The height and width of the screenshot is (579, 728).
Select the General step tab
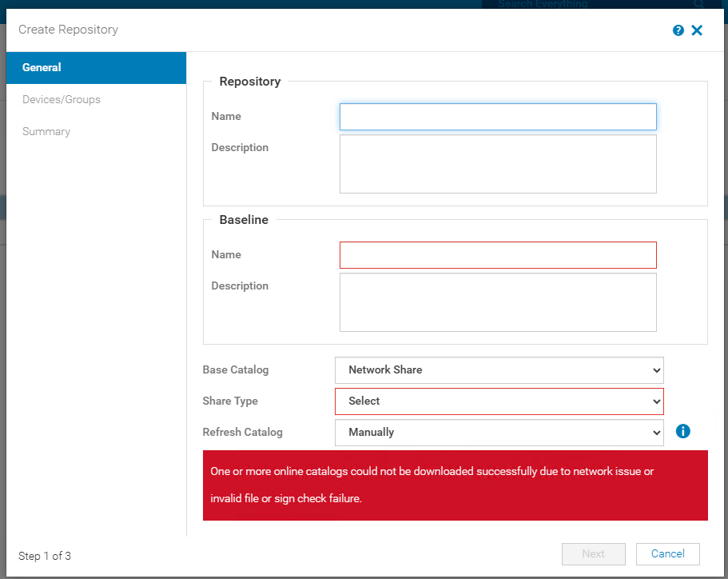click(96, 68)
